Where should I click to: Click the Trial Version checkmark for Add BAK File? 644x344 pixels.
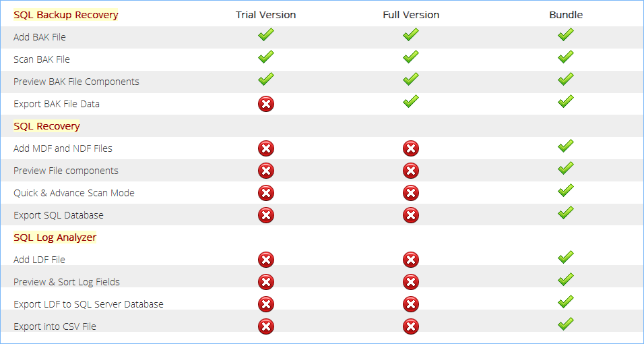265,34
